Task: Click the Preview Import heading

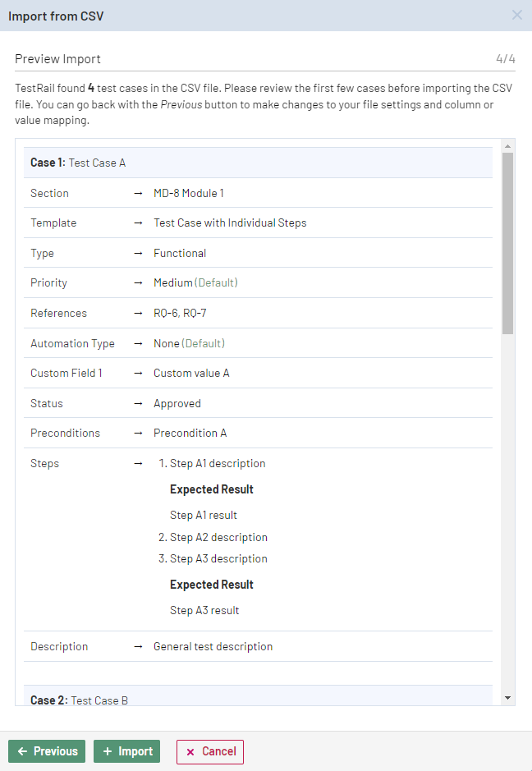Action: [57, 59]
